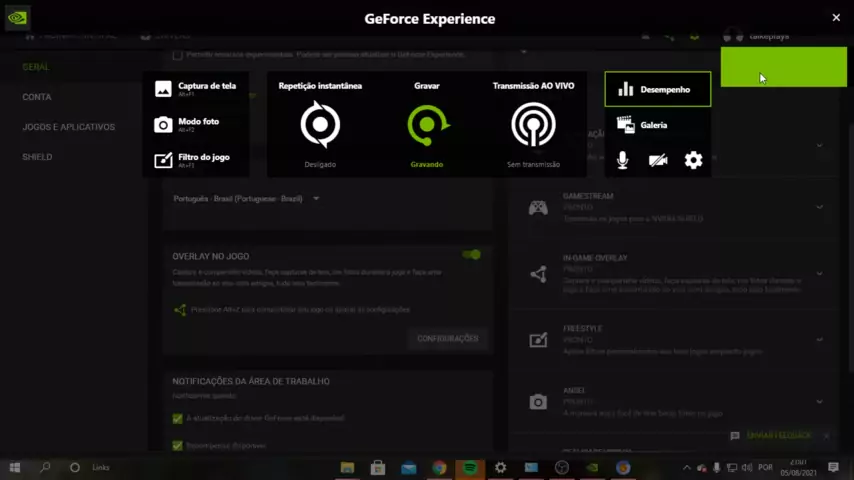Click the Links toolbar on taskbar

coord(101,467)
